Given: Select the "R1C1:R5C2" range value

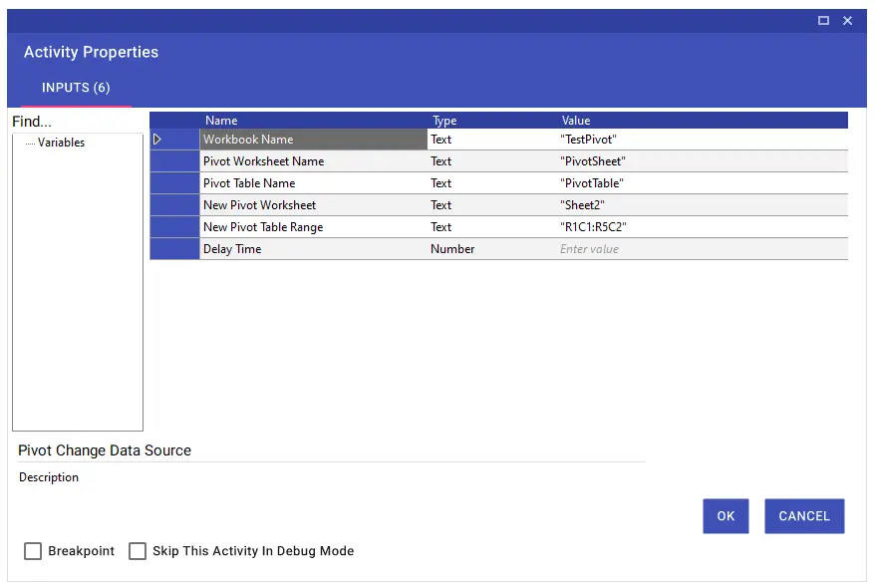Looking at the screenshot, I should [x=702, y=227].
